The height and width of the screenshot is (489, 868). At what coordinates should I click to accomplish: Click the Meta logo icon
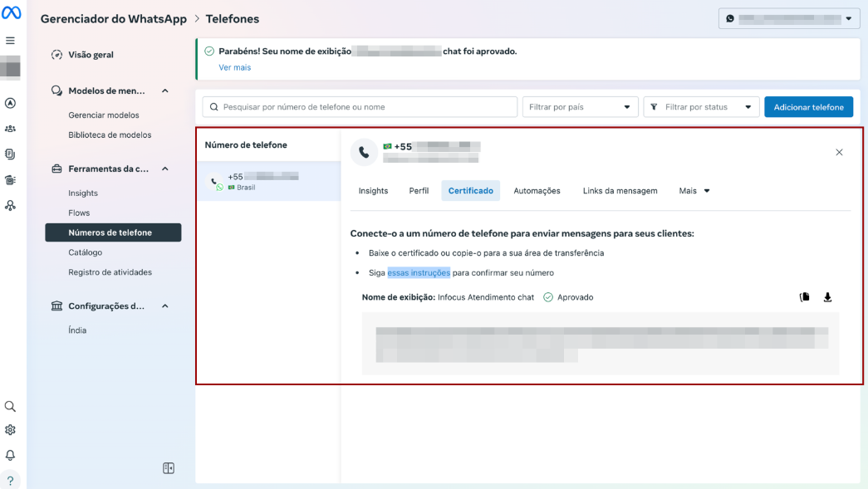[x=11, y=12]
